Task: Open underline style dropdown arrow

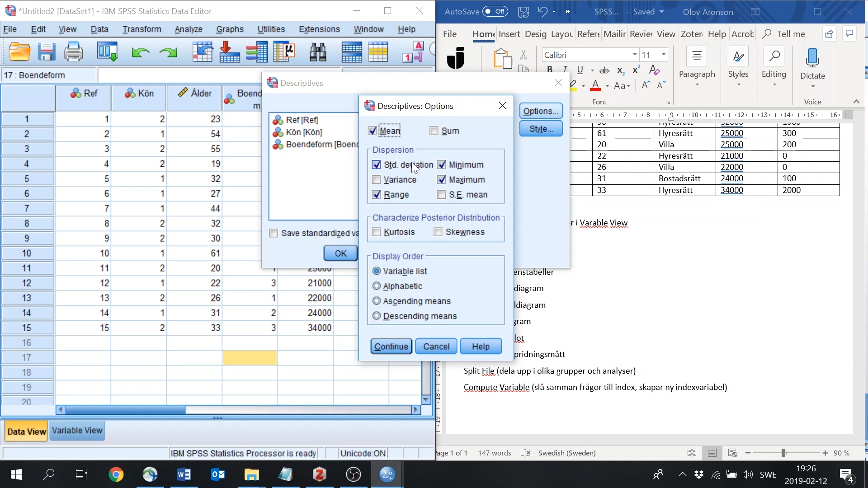Action: pos(592,70)
